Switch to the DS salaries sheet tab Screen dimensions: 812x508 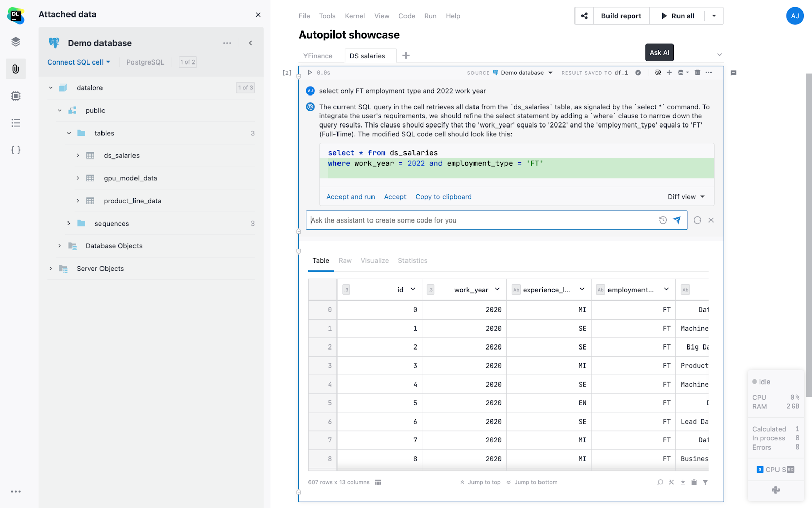pyautogui.click(x=367, y=56)
